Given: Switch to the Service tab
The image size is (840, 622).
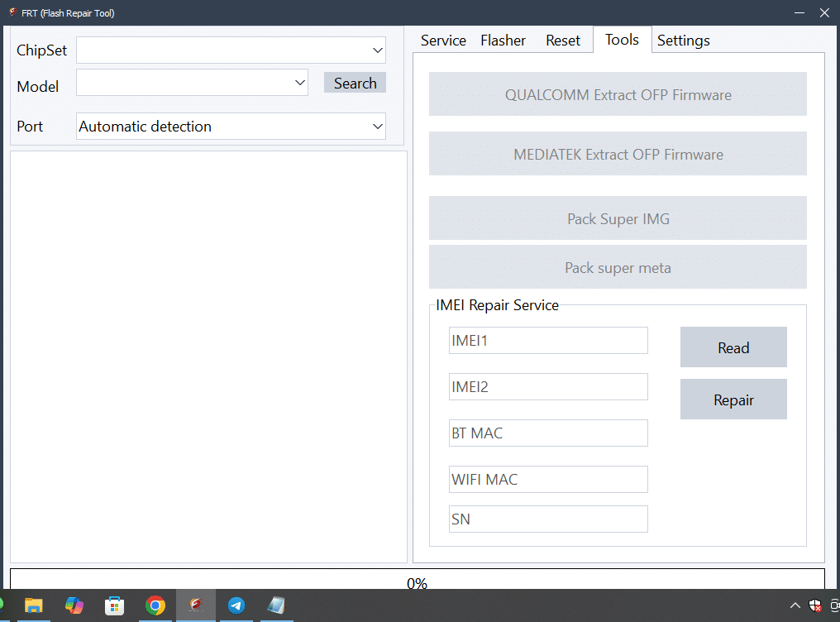Looking at the screenshot, I should click(x=443, y=41).
